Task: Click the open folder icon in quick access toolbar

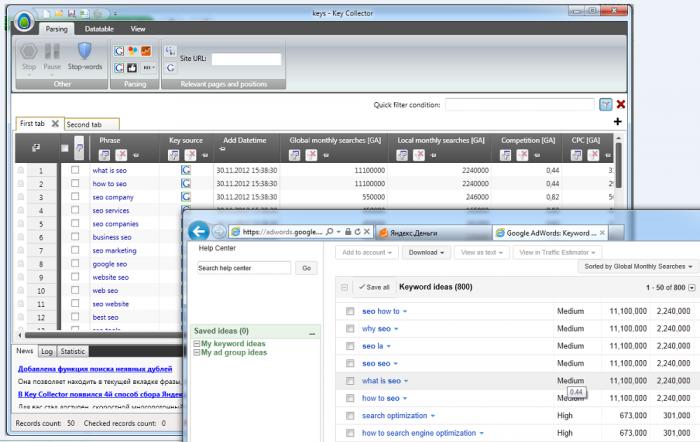Action: [59, 13]
